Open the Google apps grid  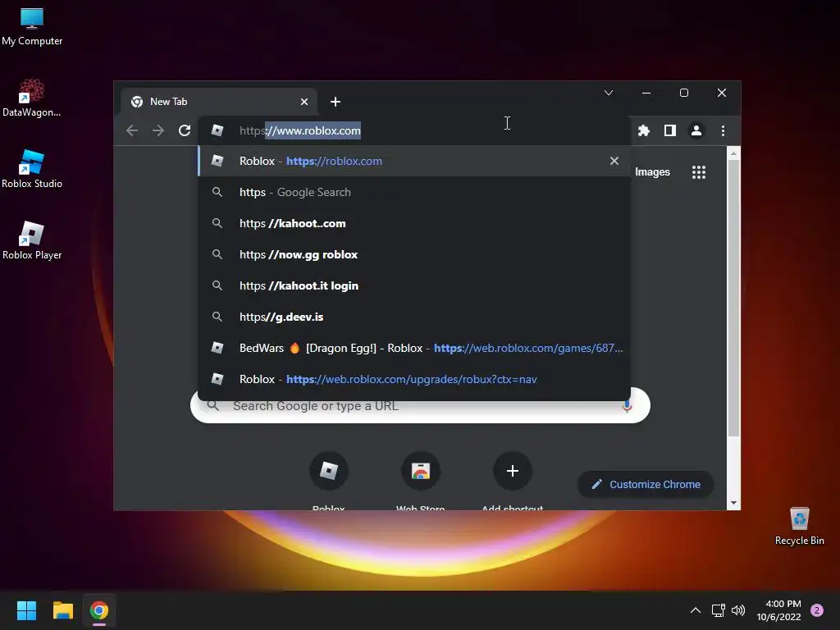(x=699, y=172)
